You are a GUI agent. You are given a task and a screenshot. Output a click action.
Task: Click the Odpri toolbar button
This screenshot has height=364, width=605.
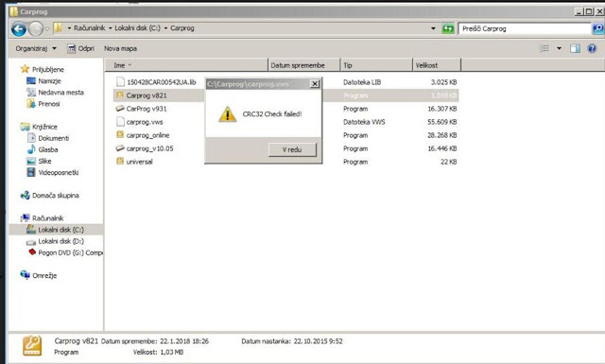tap(80, 48)
